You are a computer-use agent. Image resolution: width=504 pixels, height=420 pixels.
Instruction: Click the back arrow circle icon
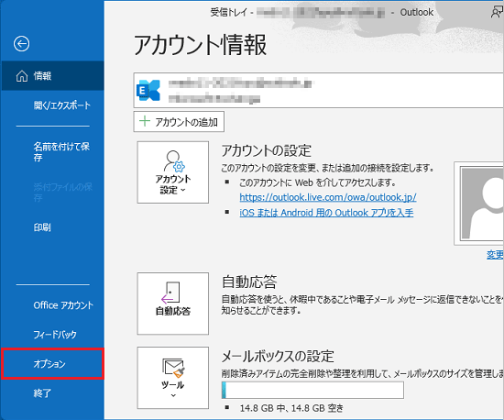tap(22, 44)
